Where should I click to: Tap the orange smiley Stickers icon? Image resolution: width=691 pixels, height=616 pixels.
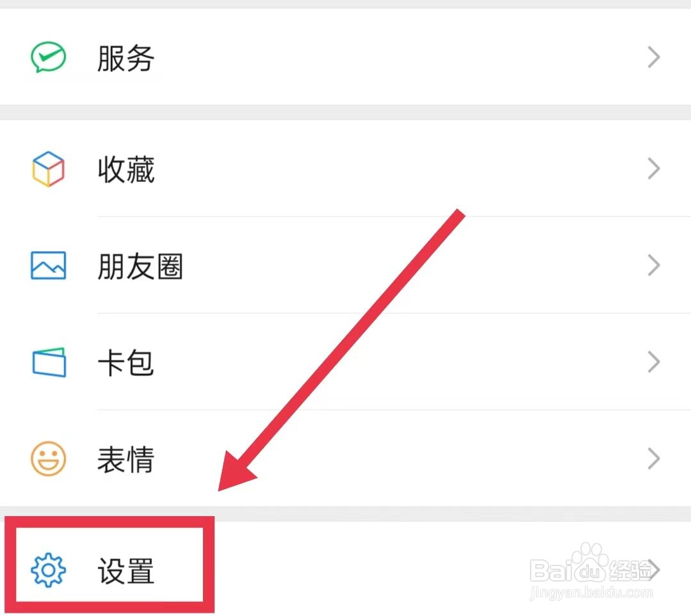coord(49,458)
